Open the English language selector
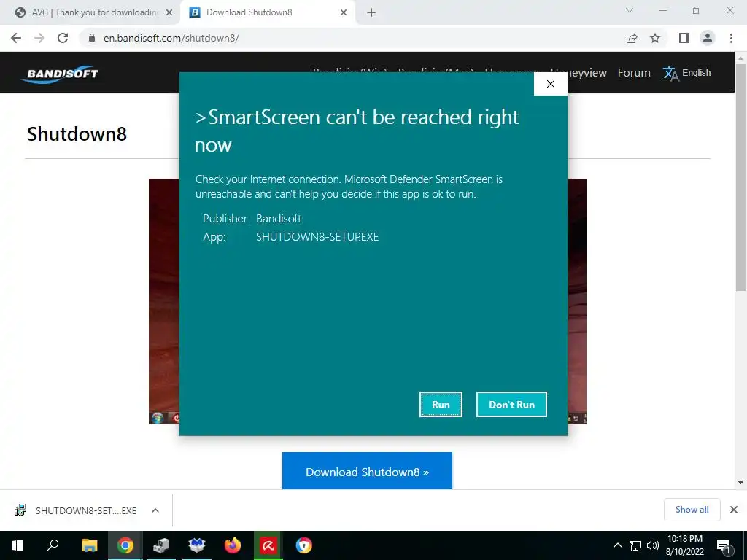This screenshot has width=747, height=560. tap(696, 73)
